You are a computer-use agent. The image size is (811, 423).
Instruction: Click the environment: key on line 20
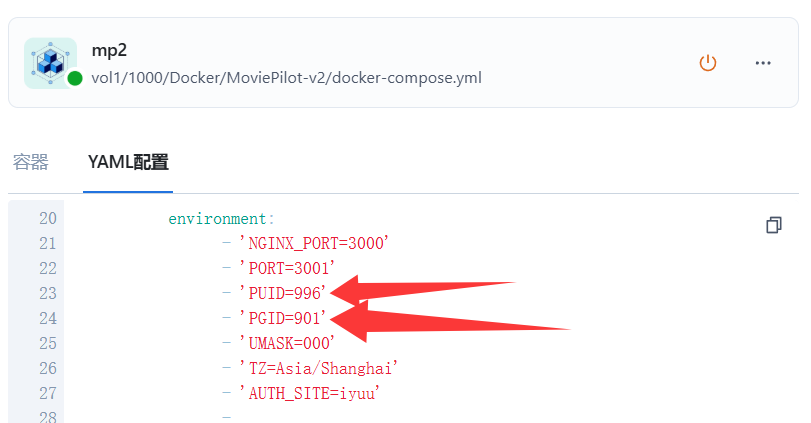tap(221, 219)
